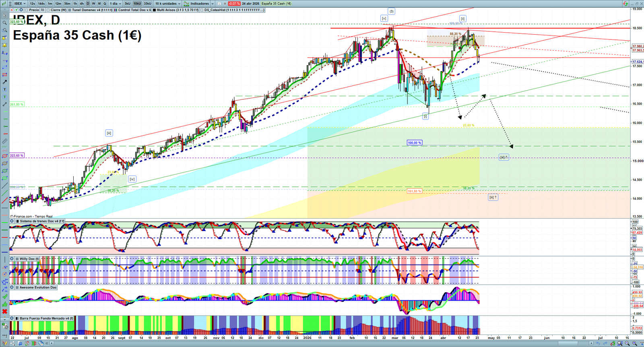Select the square text T tool

(4, 89)
